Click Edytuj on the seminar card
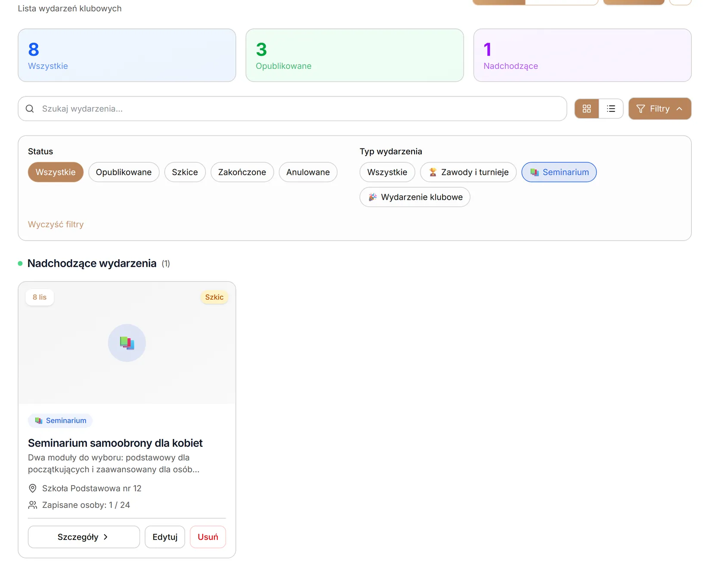 coord(165,537)
